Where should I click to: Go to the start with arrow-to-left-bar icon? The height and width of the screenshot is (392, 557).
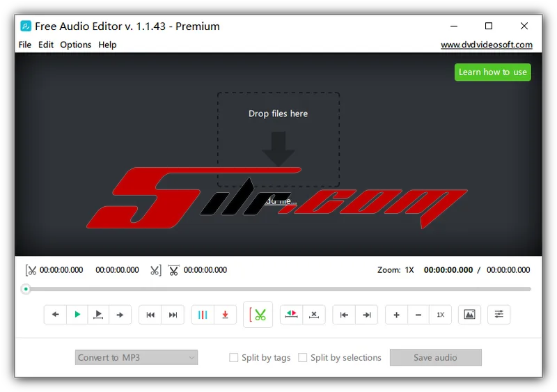tap(344, 315)
